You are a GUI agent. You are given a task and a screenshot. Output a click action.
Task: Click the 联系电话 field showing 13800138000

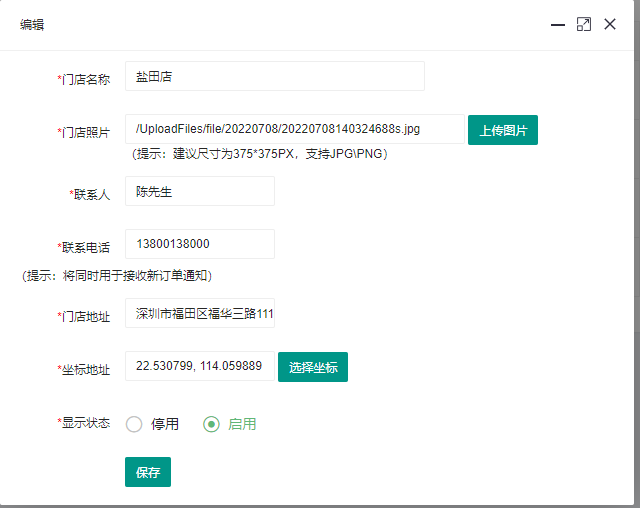[199, 244]
